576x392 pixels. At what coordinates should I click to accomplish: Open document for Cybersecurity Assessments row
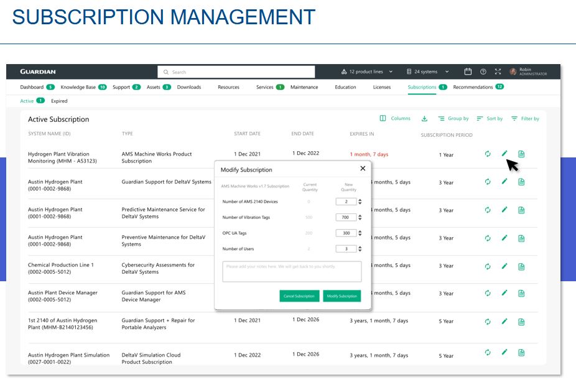(521, 267)
